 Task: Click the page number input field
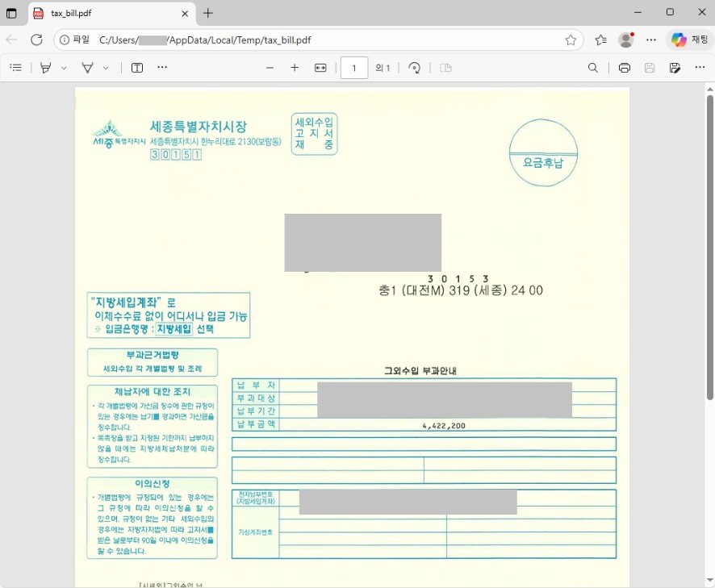(x=354, y=68)
